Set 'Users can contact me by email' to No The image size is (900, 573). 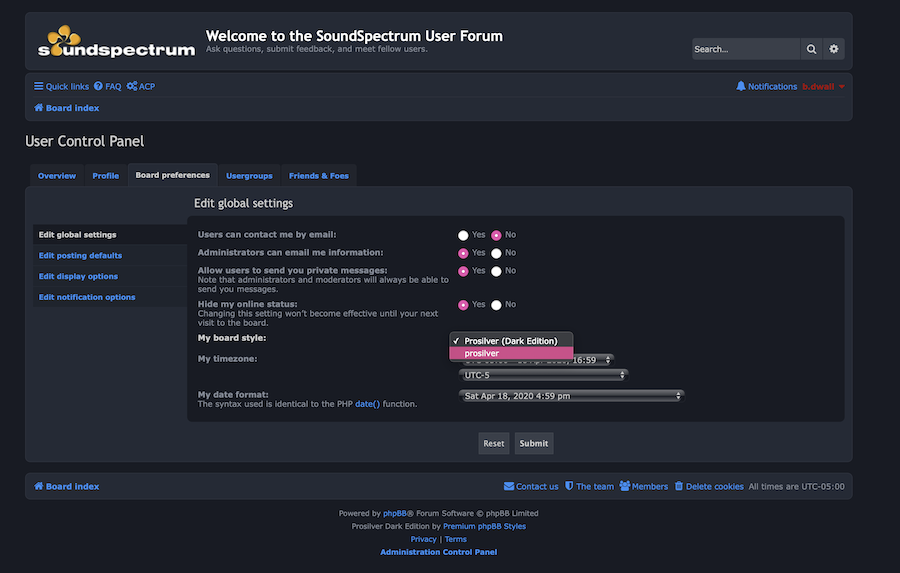[x=496, y=235]
